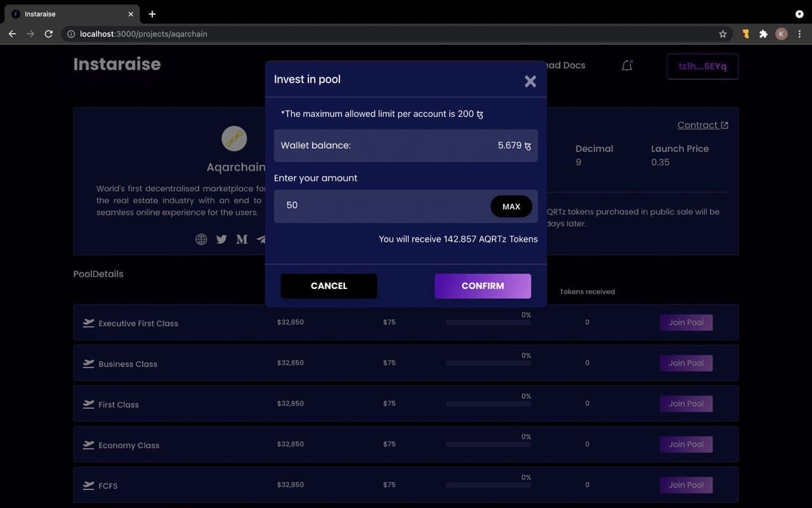The image size is (812, 508).
Task: Close the Invest in pool dialog
Action: coord(530,81)
